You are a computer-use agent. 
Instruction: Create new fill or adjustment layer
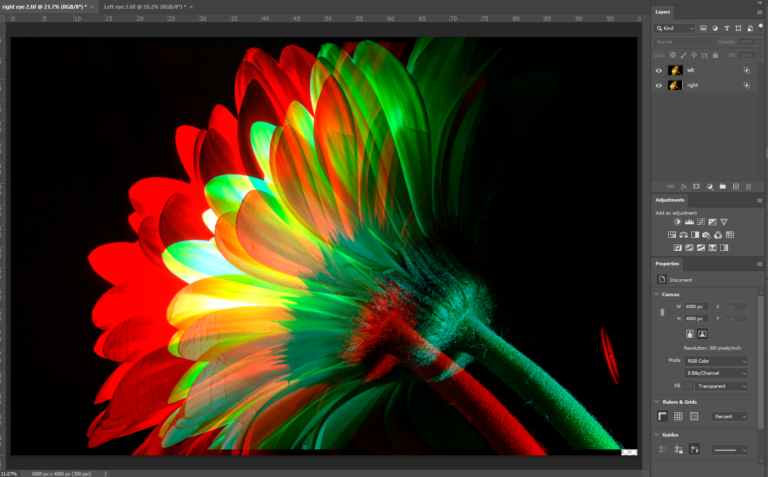(710, 187)
